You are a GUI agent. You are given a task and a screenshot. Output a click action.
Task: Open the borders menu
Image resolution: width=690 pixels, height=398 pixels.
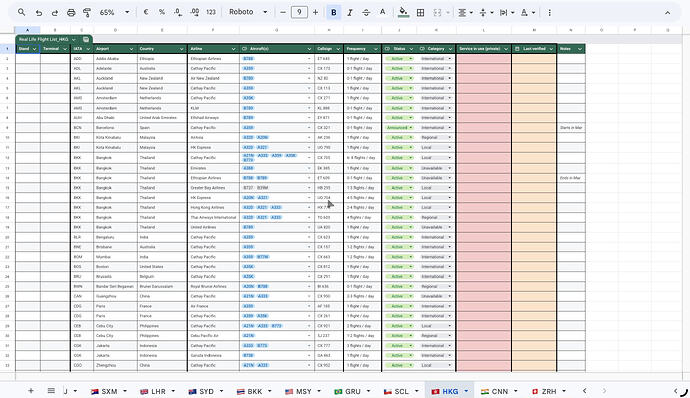click(421, 13)
